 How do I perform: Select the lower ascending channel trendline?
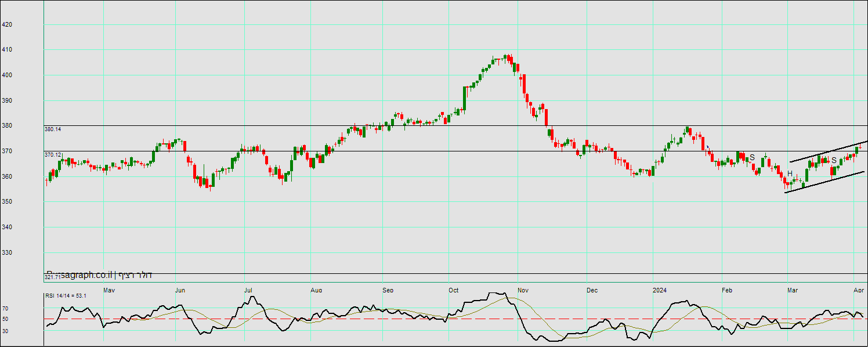pyautogui.click(x=824, y=182)
